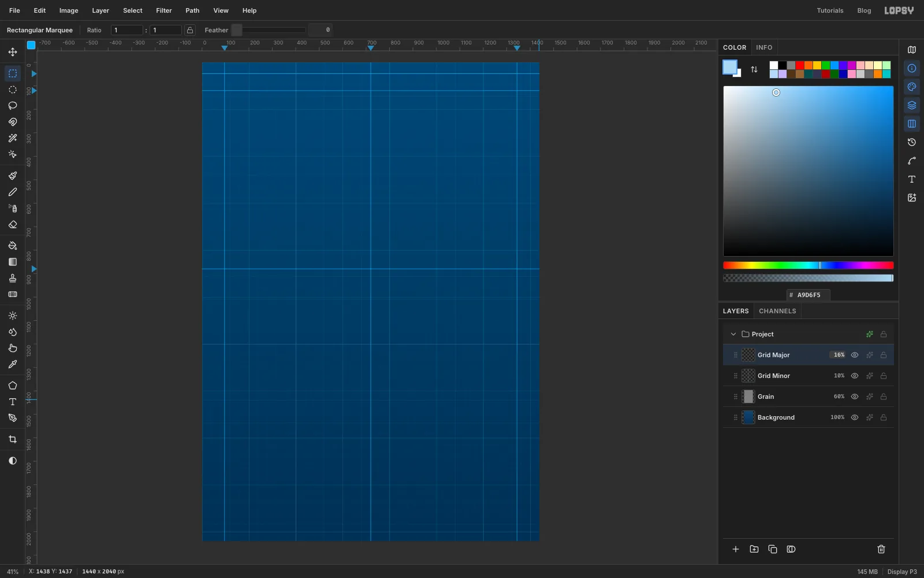Switch to the Channels tab
924x578 pixels.
tap(777, 311)
